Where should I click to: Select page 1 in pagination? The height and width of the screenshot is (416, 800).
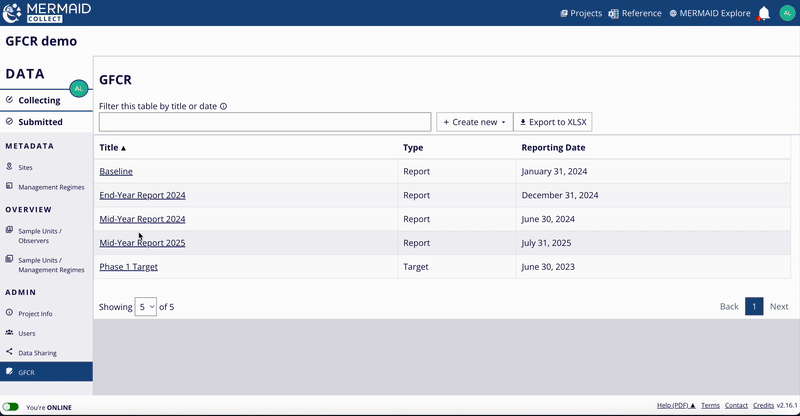pyautogui.click(x=754, y=306)
